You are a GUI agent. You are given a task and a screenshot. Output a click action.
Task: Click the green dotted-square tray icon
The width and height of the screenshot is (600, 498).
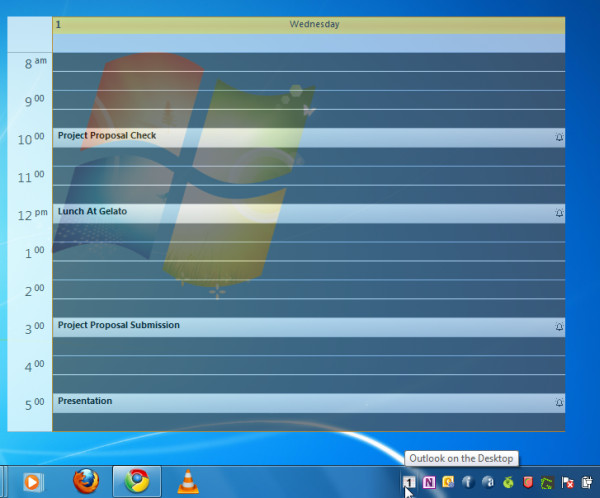(547, 483)
